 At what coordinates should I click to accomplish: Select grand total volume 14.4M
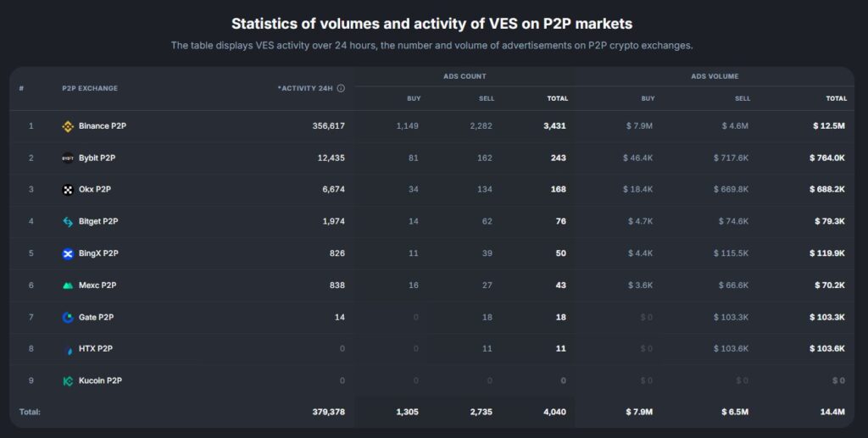click(832, 412)
